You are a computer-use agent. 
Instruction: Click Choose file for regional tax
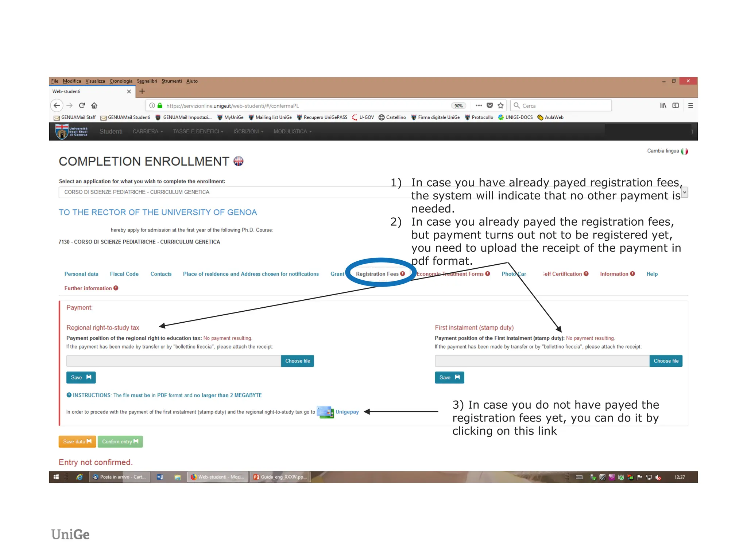pyautogui.click(x=297, y=361)
